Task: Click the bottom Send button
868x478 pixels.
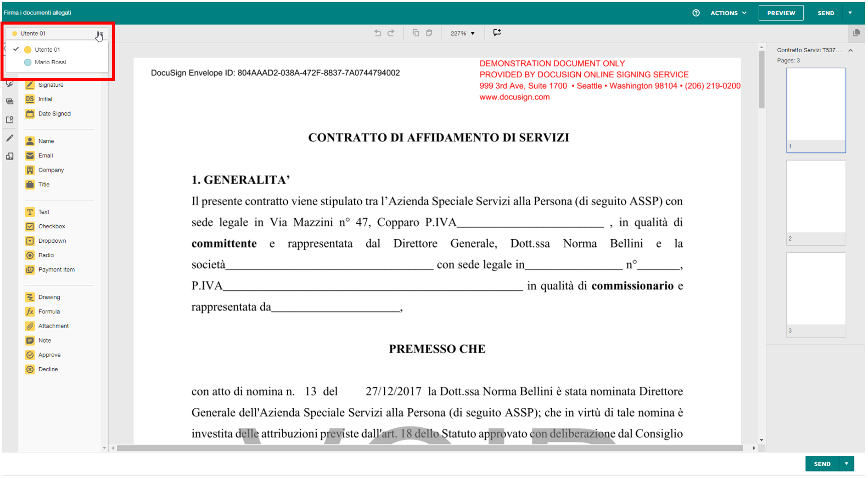Action: [822, 464]
